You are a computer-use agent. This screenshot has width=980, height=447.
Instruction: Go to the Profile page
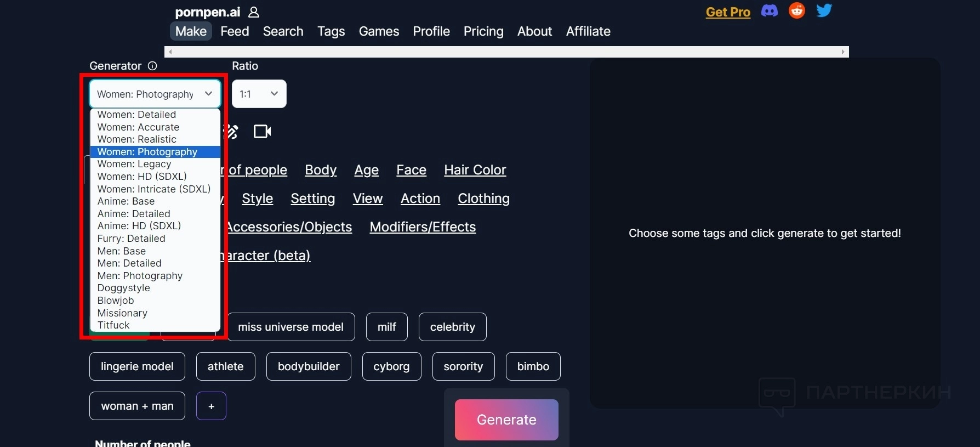pos(431,31)
